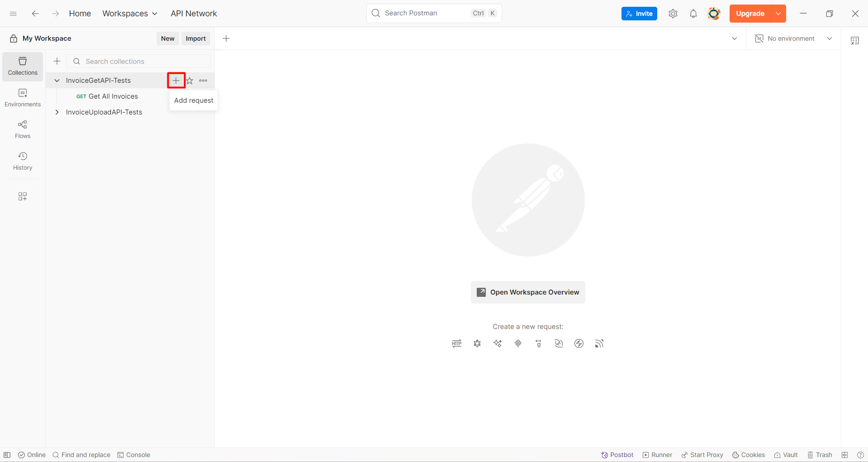Image resolution: width=868 pixels, height=462 pixels.
Task: Open the Workspaces menu
Action: tap(130, 14)
